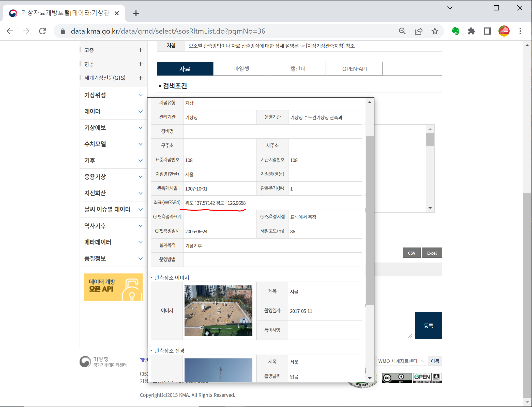Click the share page icon in the address bar
The width and height of the screenshot is (532, 407).
418,31
